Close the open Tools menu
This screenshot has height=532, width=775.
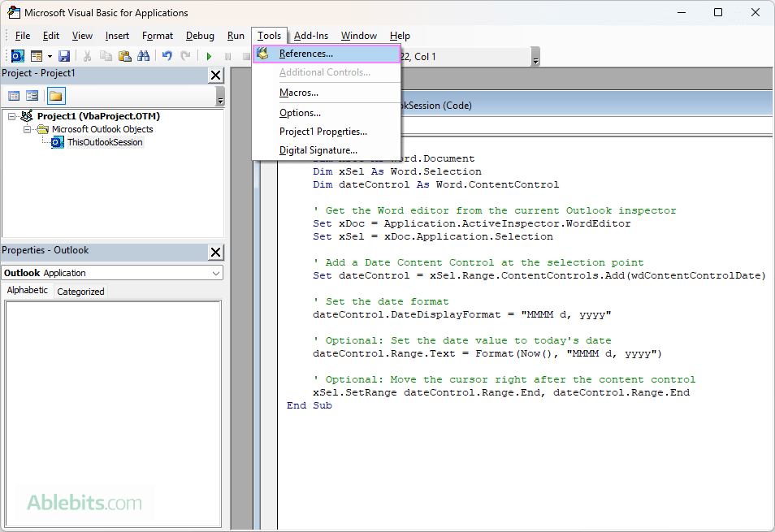(270, 36)
